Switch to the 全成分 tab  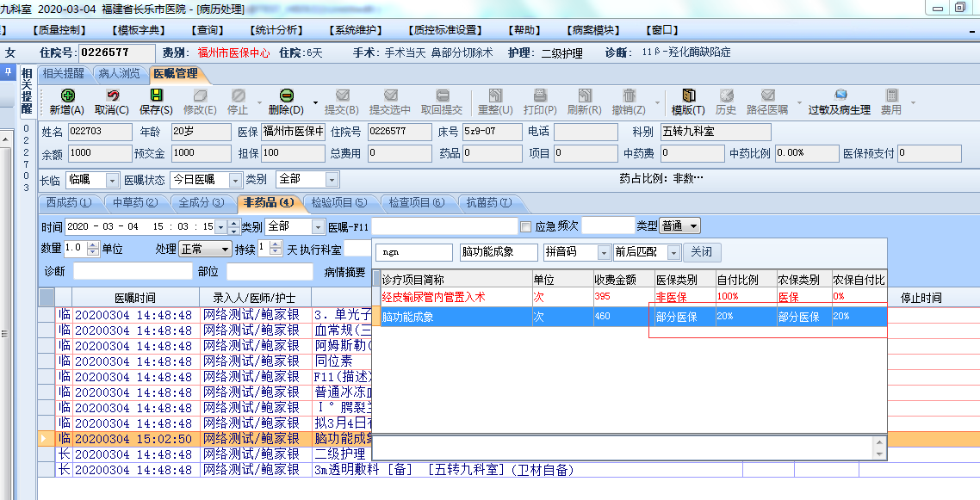coord(202,202)
